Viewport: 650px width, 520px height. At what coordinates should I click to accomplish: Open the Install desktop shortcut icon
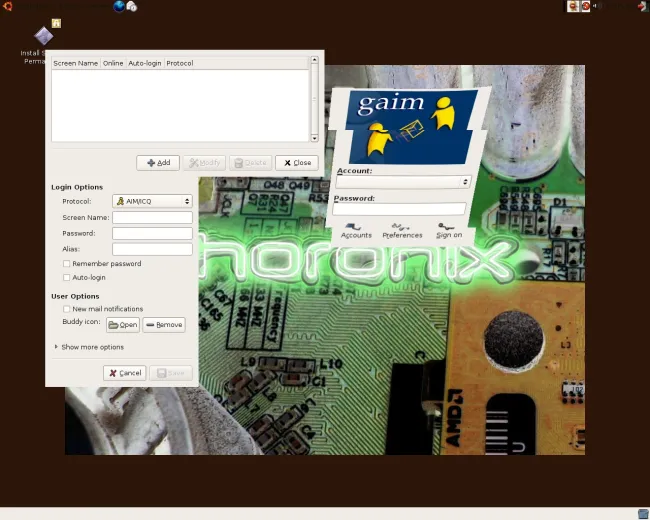(x=44, y=36)
